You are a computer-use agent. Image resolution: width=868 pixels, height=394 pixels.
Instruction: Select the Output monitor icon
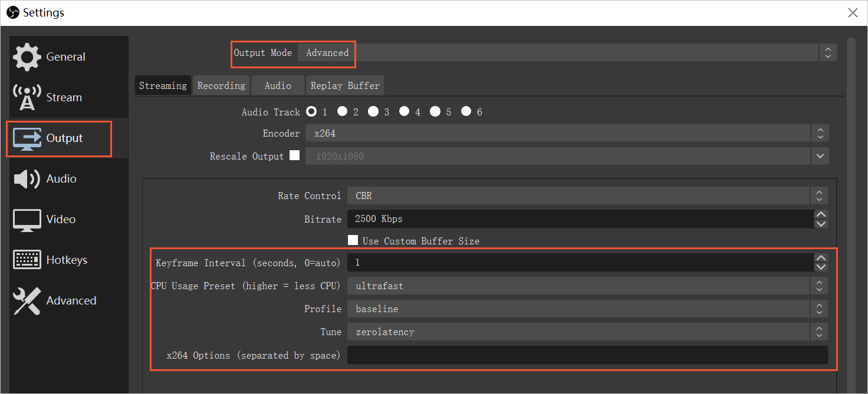pos(27,138)
